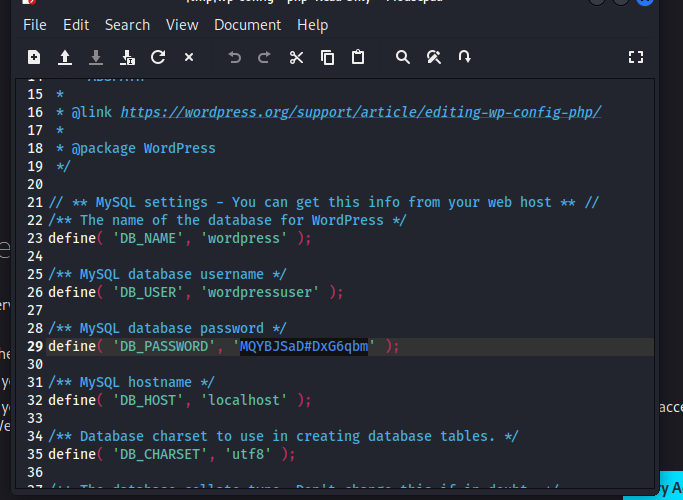Click the Find and Replace icon

pos(434,57)
